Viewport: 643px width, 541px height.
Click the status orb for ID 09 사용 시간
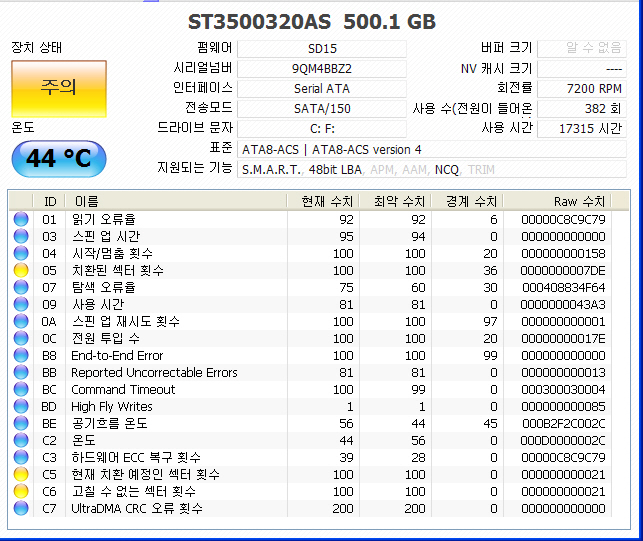coord(21,304)
